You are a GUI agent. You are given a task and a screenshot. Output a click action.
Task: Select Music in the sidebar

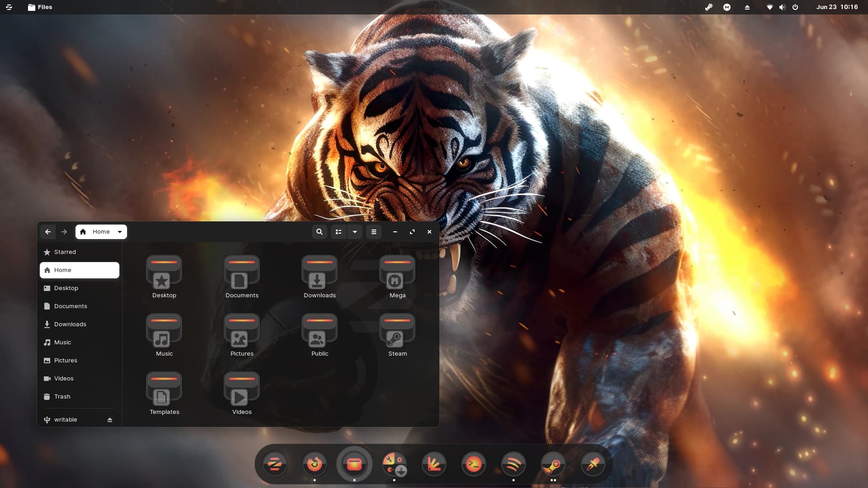[x=80, y=343]
